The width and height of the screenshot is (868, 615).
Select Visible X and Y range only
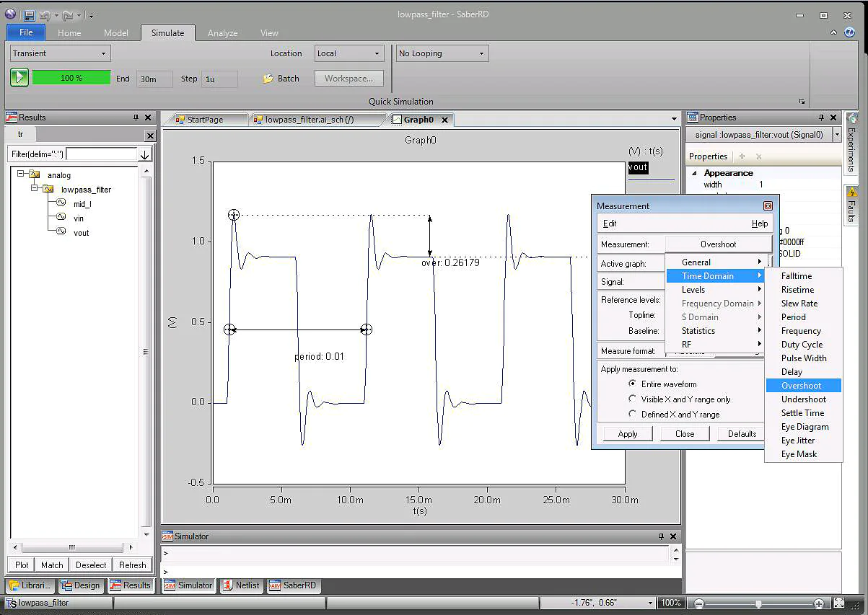(633, 399)
